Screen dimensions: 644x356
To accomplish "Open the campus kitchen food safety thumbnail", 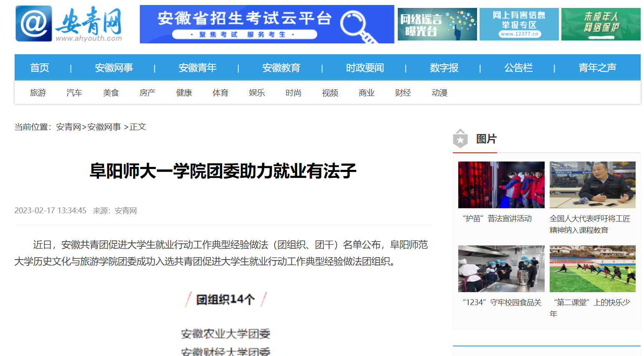I will click(501, 269).
